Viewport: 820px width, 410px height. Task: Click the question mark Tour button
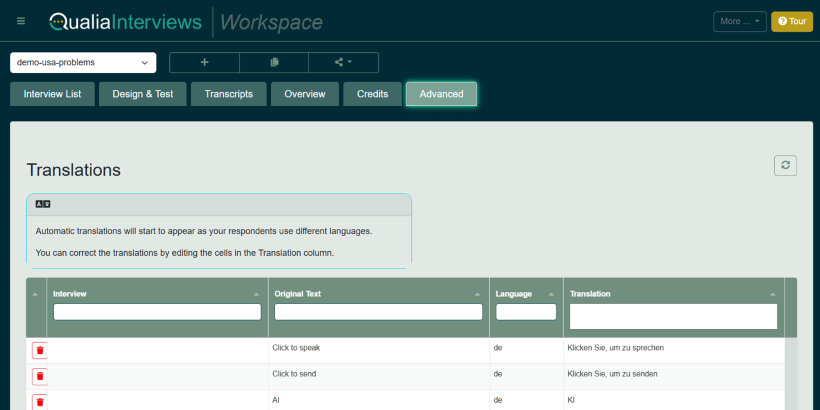(792, 21)
